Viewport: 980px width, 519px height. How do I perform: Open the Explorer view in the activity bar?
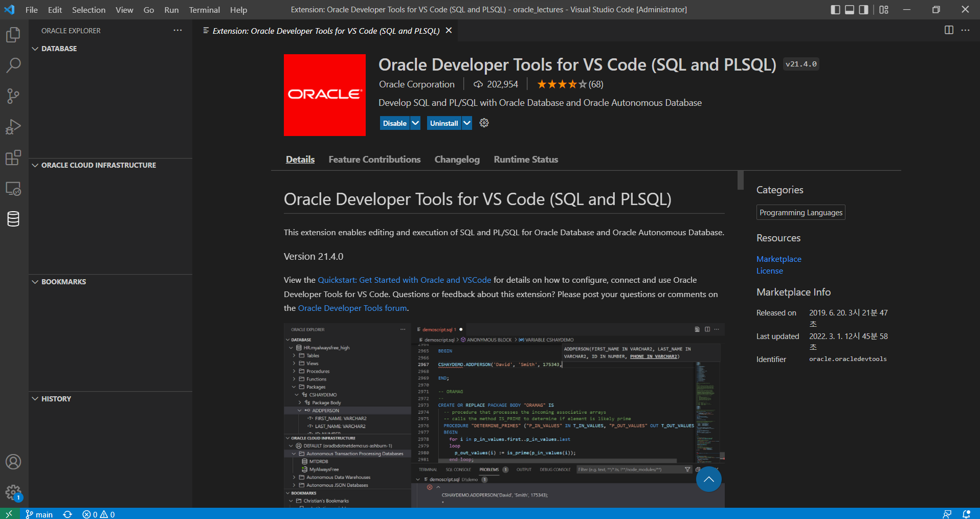(x=13, y=35)
